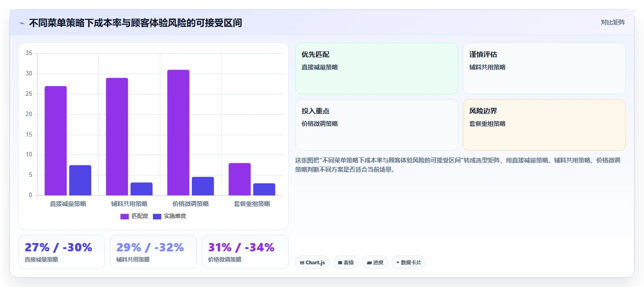Click the Chart.js tag icon
Screen dimensions: 644x287
click(x=302, y=262)
